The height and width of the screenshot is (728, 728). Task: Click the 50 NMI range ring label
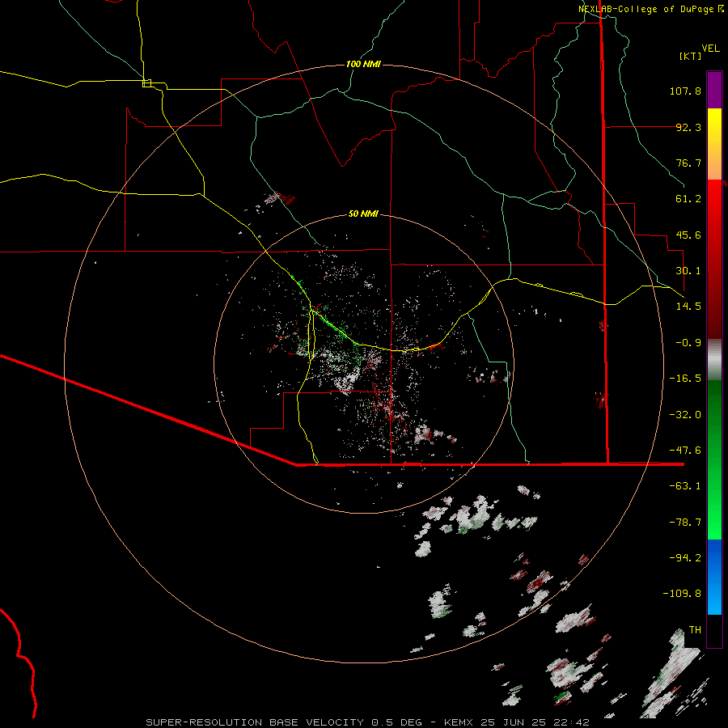(x=363, y=214)
